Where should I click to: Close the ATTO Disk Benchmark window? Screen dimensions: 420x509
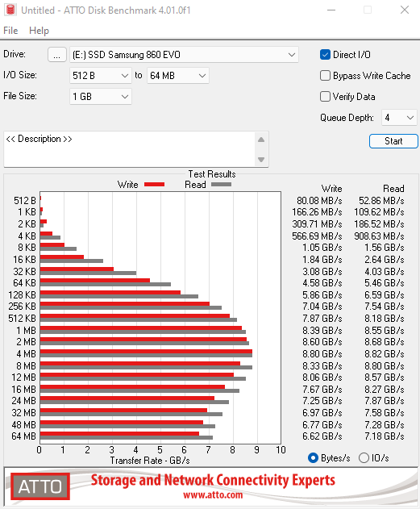point(405,10)
